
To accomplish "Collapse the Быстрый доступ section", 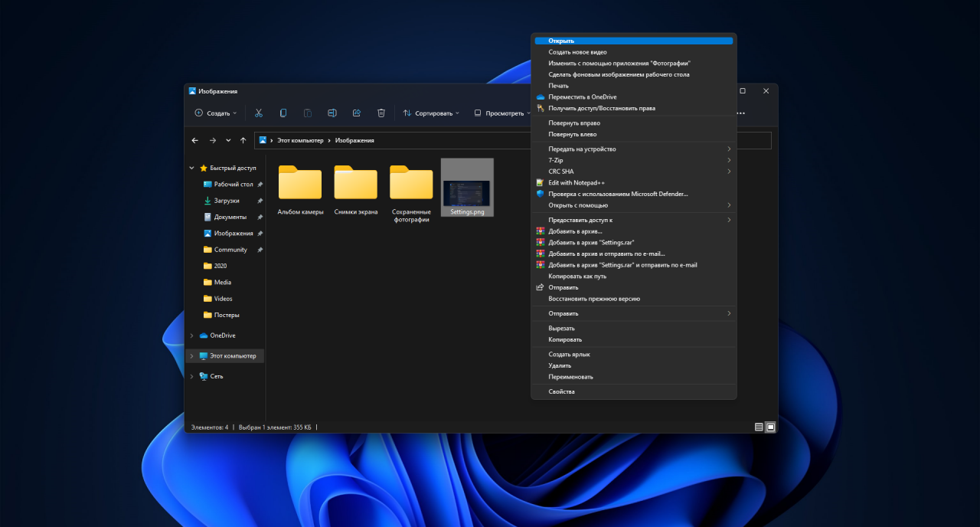I will click(191, 168).
